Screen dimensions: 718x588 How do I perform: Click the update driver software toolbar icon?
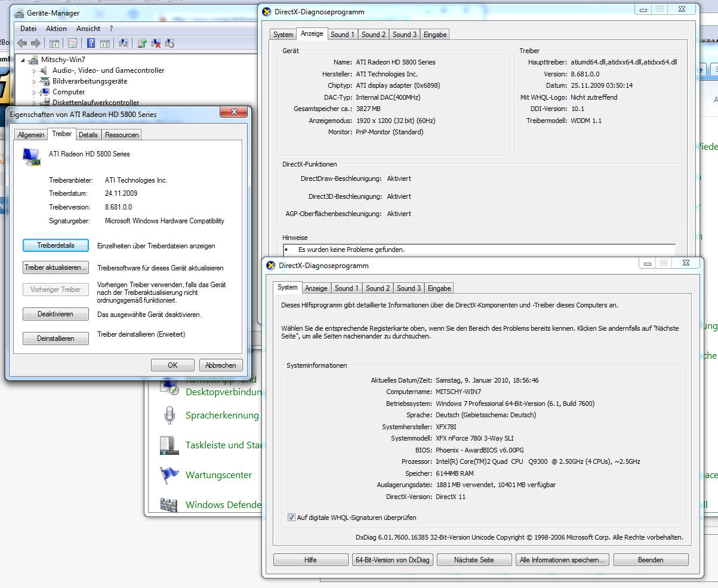pyautogui.click(x=142, y=43)
